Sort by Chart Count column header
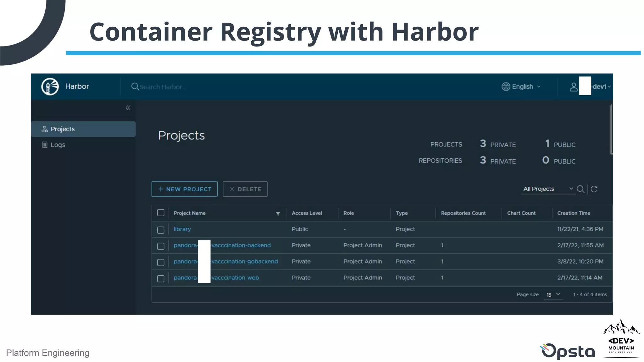The height and width of the screenshot is (362, 644). pos(521,213)
